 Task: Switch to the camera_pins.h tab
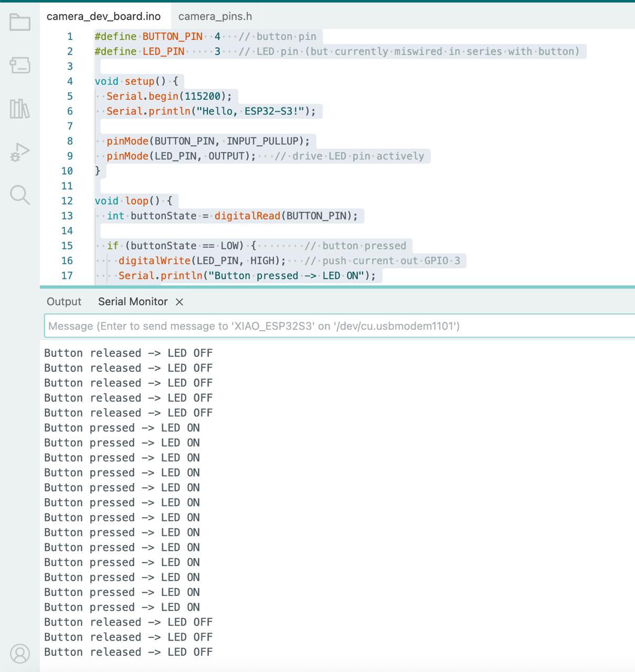pos(215,16)
